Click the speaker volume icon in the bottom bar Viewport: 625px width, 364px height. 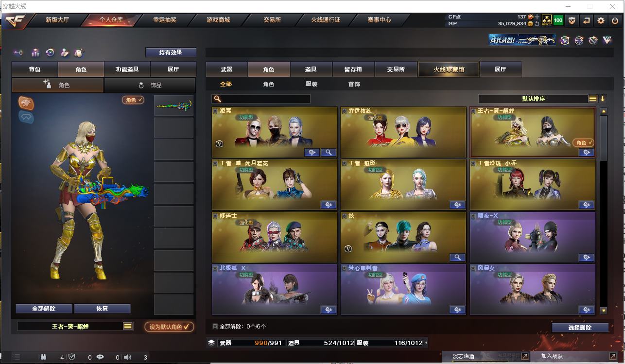point(127,357)
